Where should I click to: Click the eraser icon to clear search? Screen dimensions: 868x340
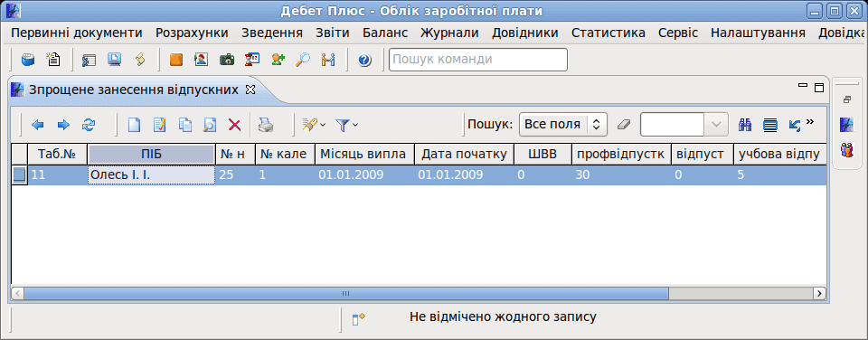pos(623,125)
